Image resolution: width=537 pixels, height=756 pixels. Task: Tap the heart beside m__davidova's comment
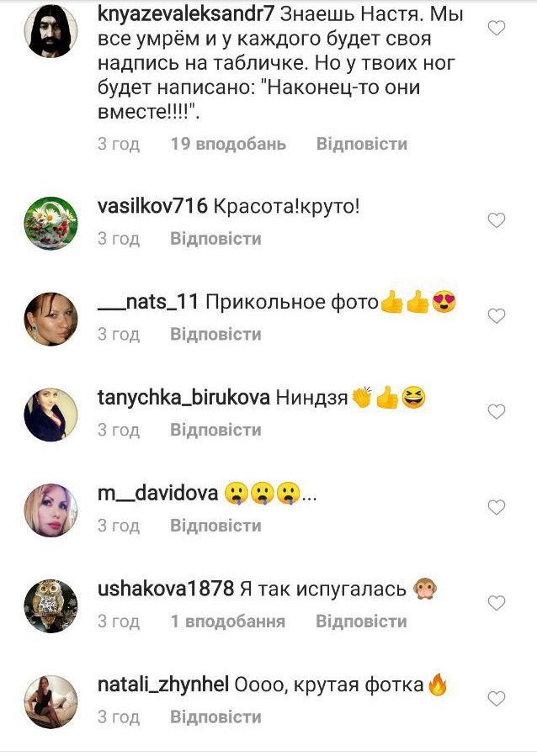tap(496, 507)
